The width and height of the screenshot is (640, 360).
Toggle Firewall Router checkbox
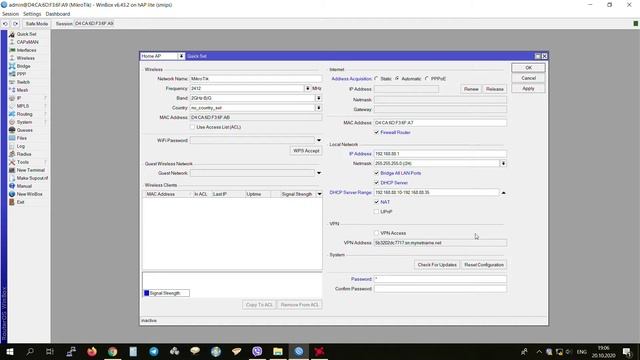[376, 132]
